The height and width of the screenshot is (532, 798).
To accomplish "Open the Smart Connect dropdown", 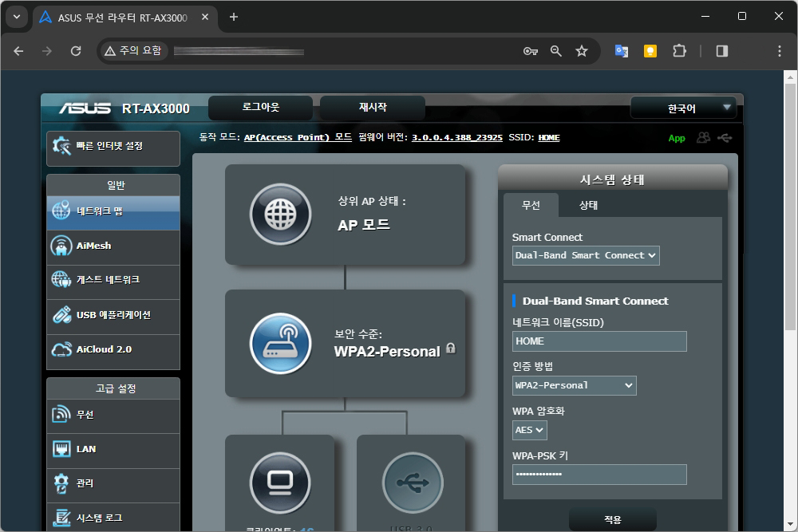I will [x=586, y=255].
